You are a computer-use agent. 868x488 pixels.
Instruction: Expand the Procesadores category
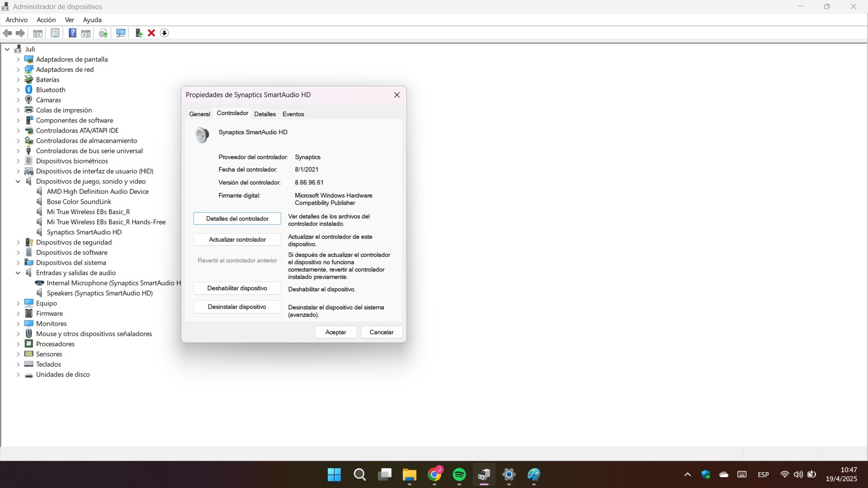click(18, 344)
